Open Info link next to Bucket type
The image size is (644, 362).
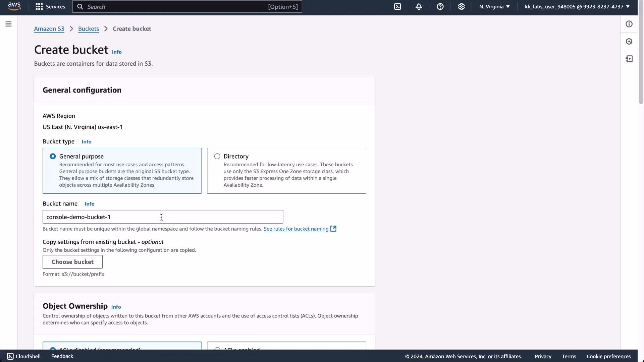click(87, 142)
